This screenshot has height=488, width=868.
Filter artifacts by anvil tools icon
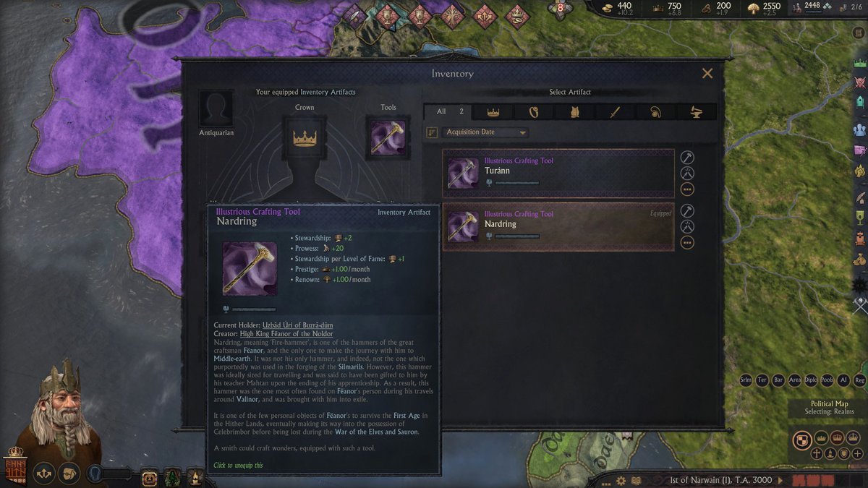click(697, 112)
